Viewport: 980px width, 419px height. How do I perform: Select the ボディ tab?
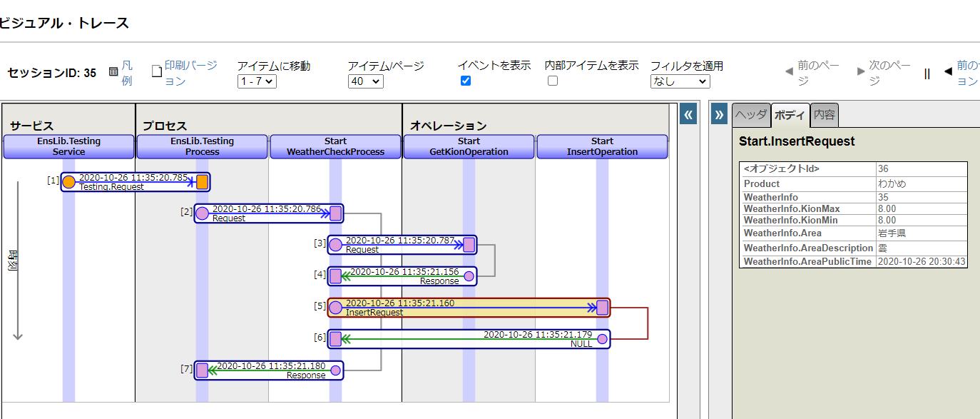tap(790, 115)
